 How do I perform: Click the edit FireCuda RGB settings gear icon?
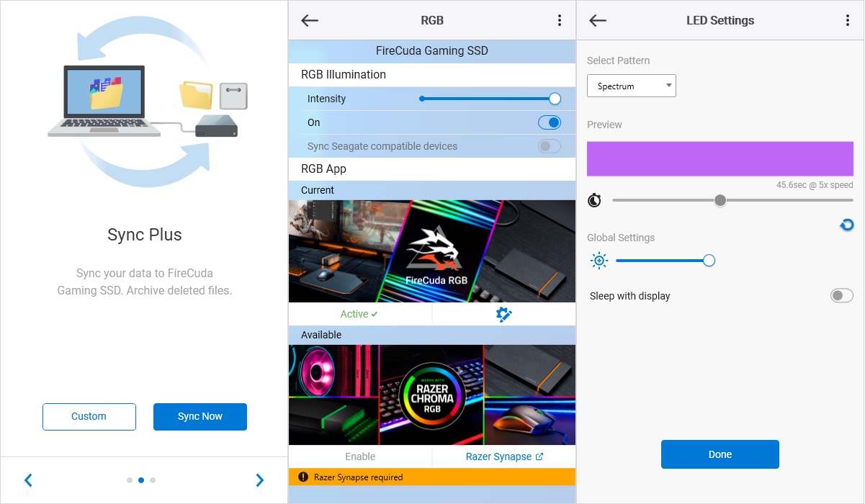click(x=504, y=314)
